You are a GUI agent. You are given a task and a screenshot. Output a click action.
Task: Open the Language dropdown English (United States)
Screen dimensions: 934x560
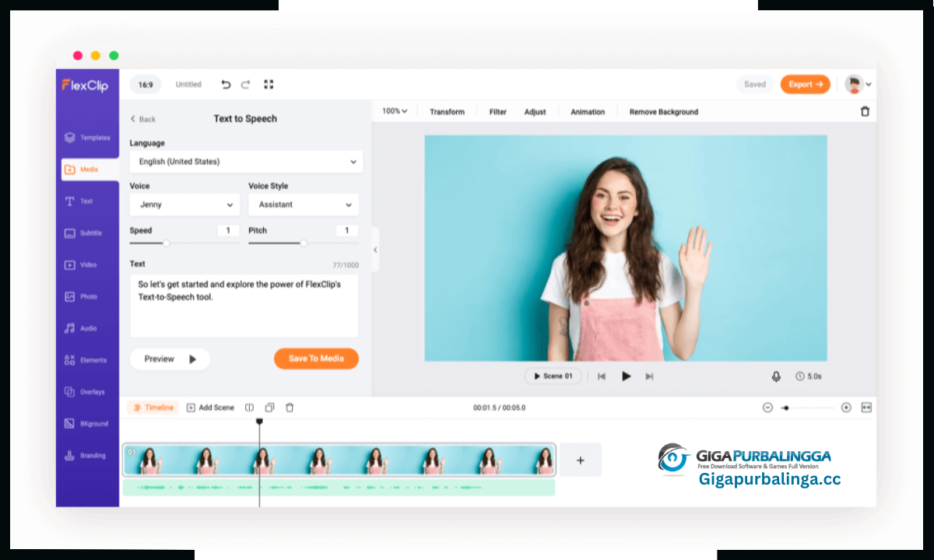(x=246, y=162)
